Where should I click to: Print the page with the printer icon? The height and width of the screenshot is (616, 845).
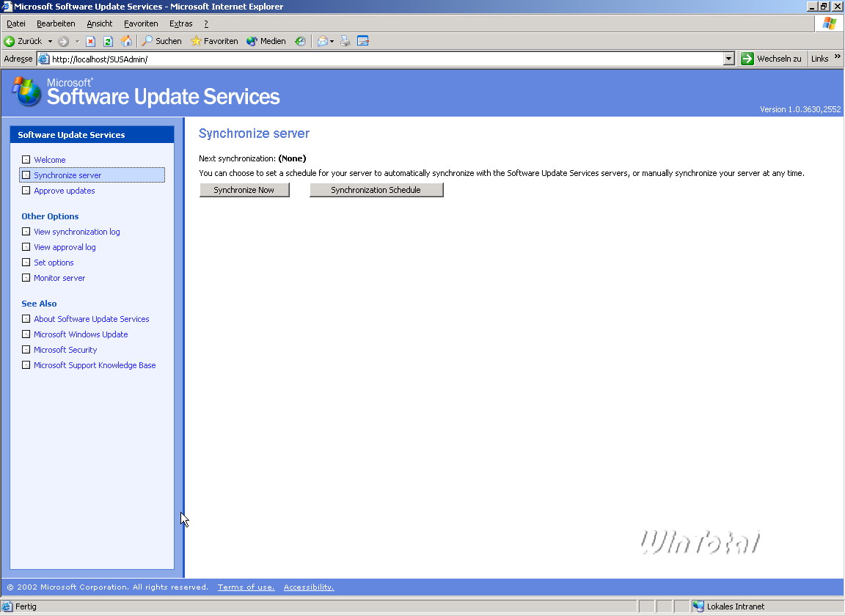pyautogui.click(x=345, y=41)
